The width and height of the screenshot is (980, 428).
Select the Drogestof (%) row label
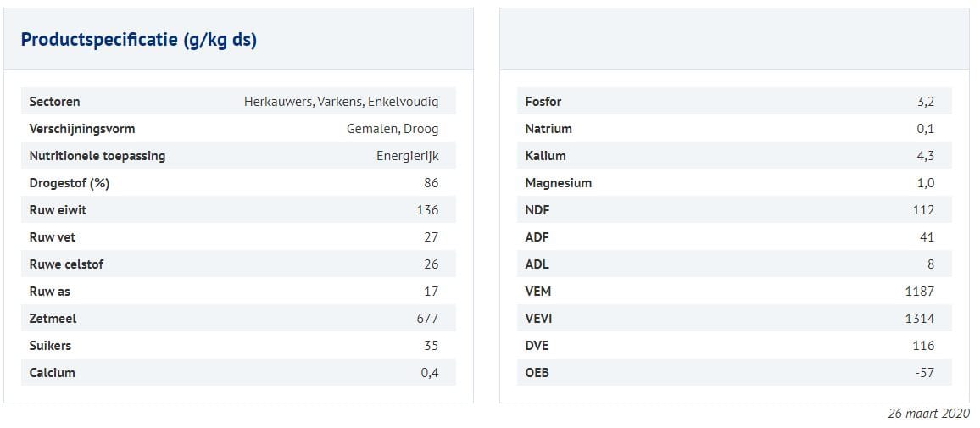pyautogui.click(x=70, y=183)
